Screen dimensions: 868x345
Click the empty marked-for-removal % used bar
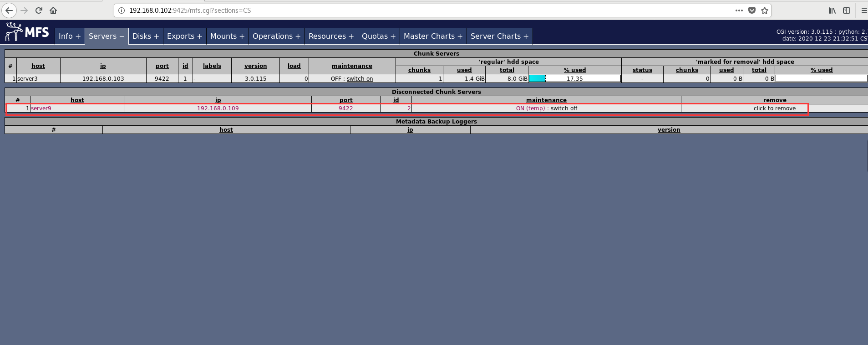[821, 78]
